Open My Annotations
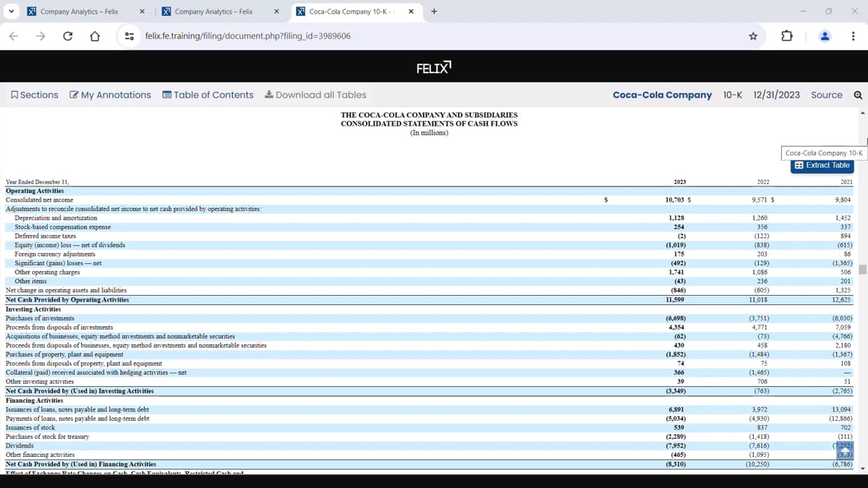 tap(111, 95)
